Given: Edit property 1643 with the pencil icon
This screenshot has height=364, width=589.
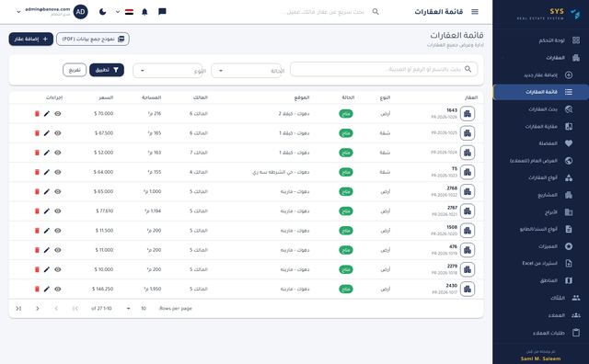Looking at the screenshot, I should tap(47, 113).
